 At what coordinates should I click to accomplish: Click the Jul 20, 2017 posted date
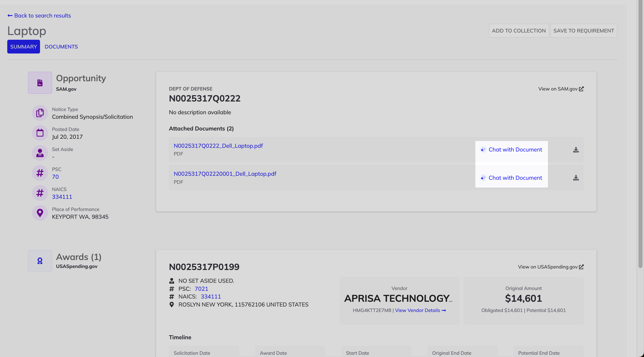67,137
